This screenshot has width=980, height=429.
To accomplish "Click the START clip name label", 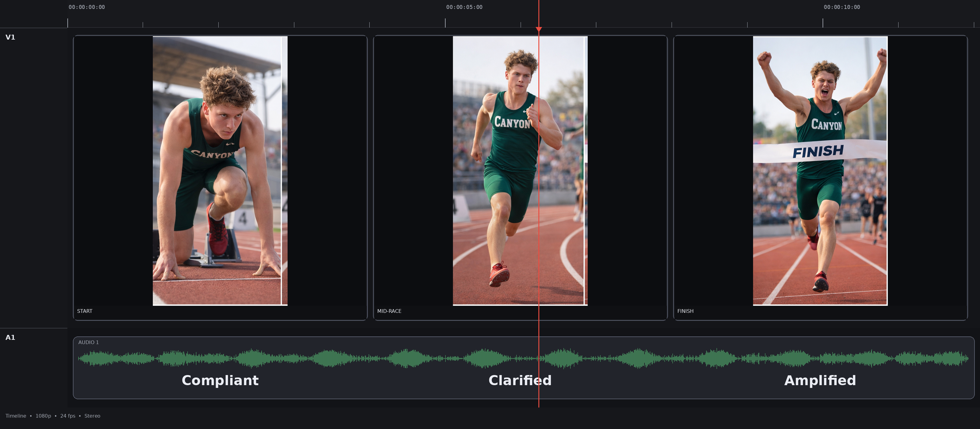I will (85, 311).
